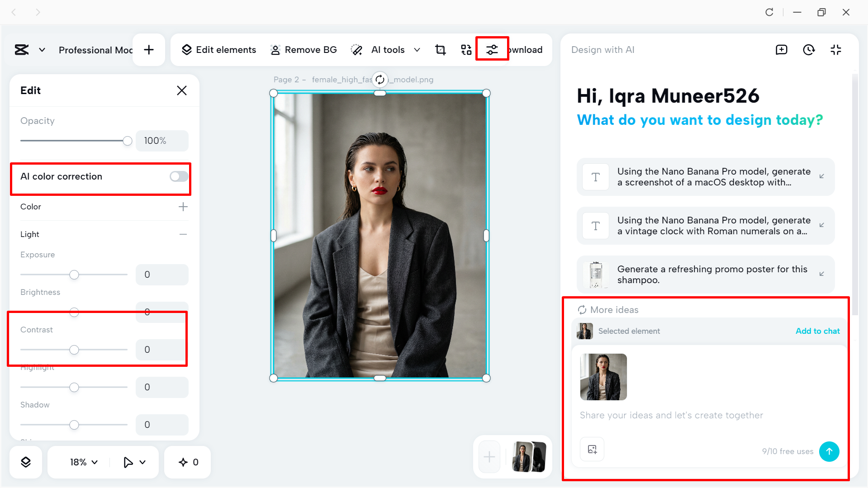Adjust the Opacity slider handle
This screenshot has height=488, width=868.
[128, 141]
